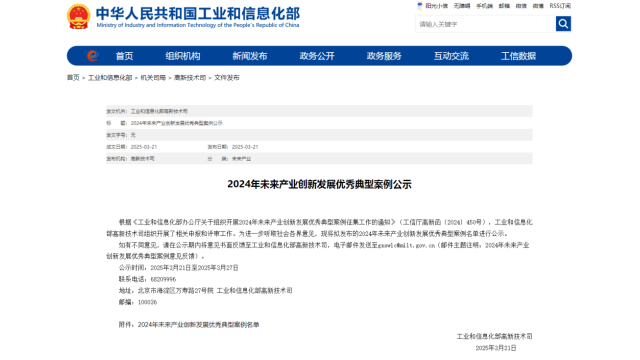Click the 标题 row document title text

click(177, 123)
